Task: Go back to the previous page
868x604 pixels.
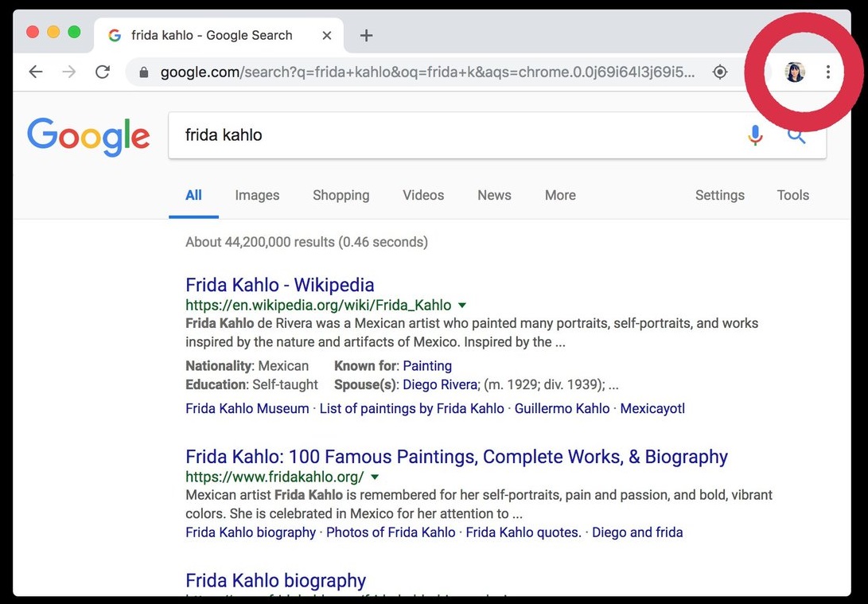Action: pyautogui.click(x=36, y=72)
